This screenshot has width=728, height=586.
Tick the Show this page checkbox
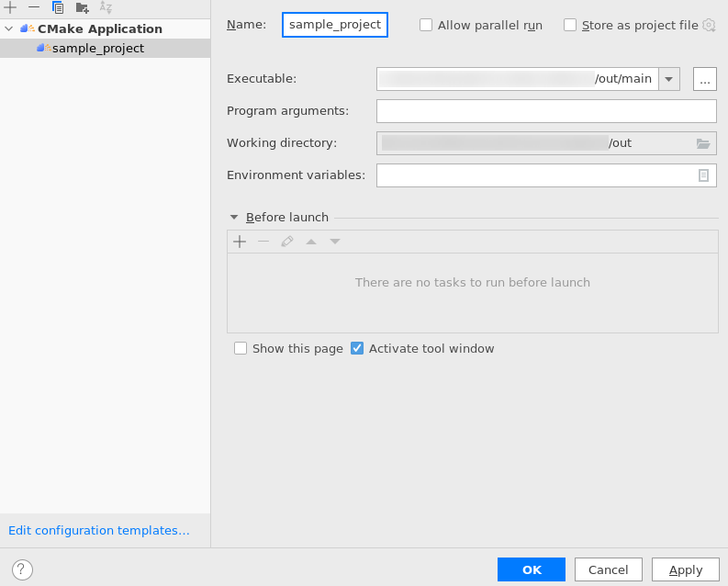(241, 348)
